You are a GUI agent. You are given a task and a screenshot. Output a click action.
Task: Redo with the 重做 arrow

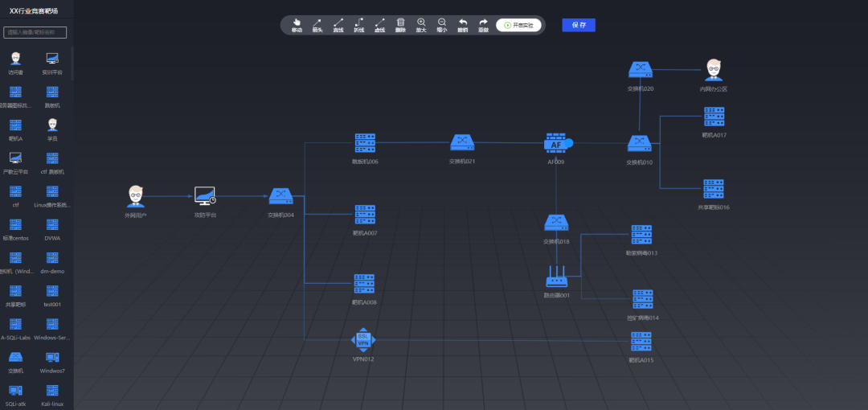pyautogui.click(x=483, y=24)
